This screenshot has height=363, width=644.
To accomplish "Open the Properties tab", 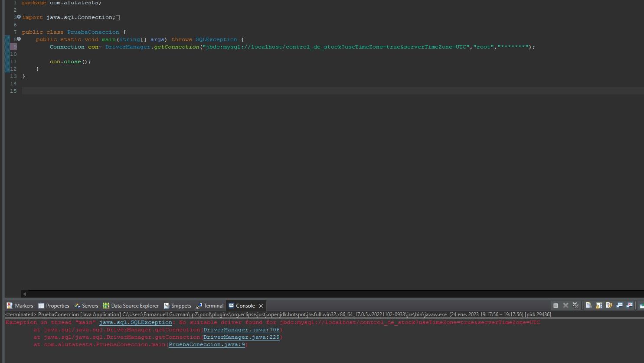I will coord(54,305).
